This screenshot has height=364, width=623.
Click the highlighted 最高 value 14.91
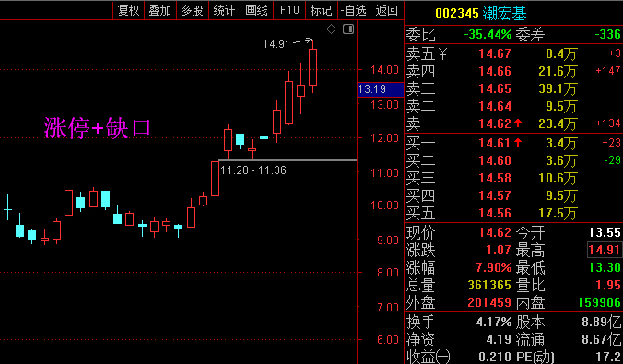604,250
